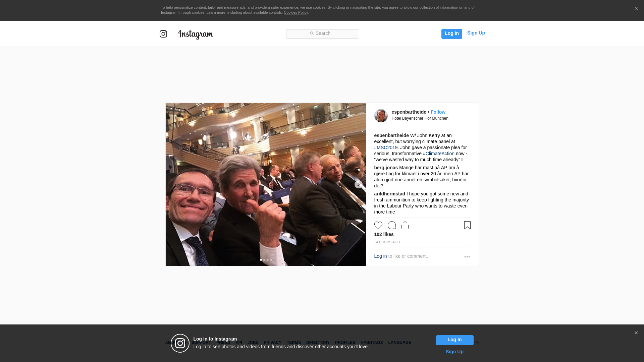
Task: Open the comment bubble icon
Action: [392, 225]
